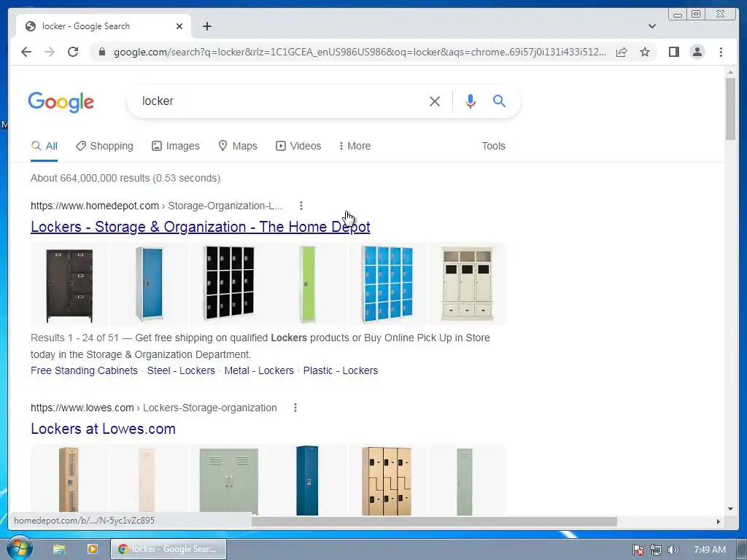
Task: Click the cream cabinet locker thumbnail
Action: coord(467,284)
